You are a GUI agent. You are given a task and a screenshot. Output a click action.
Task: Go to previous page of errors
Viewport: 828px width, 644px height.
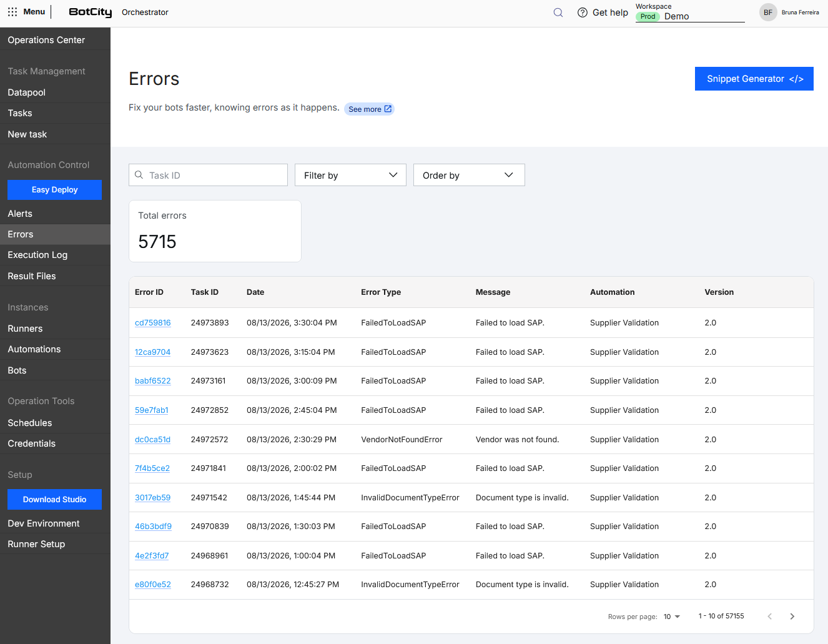pyautogui.click(x=770, y=617)
